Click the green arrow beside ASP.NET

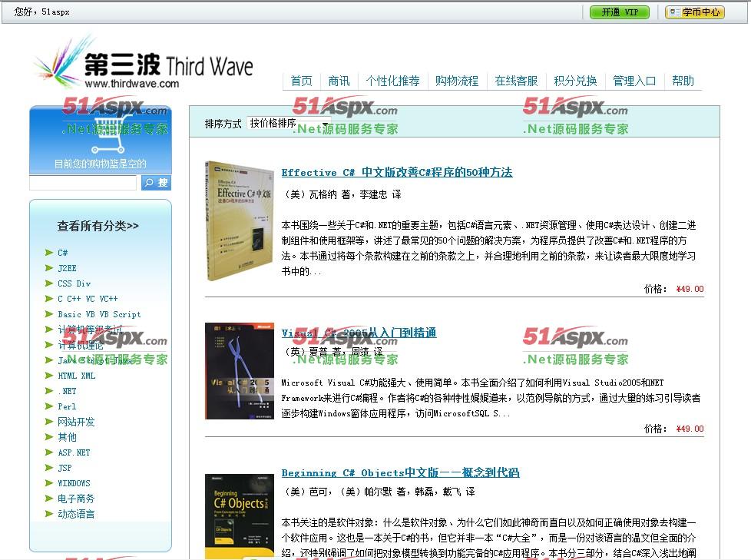[49, 452]
